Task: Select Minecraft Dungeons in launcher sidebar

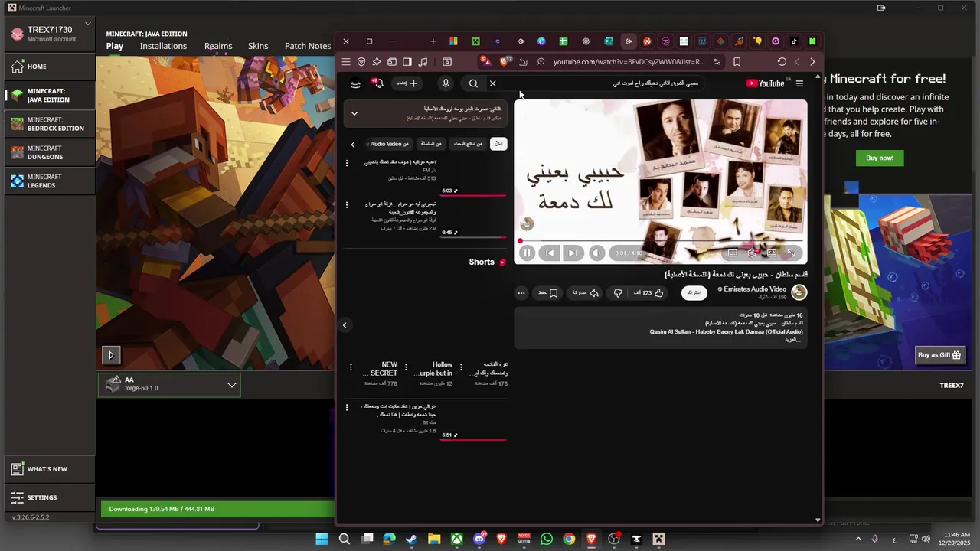Action: tap(50, 152)
